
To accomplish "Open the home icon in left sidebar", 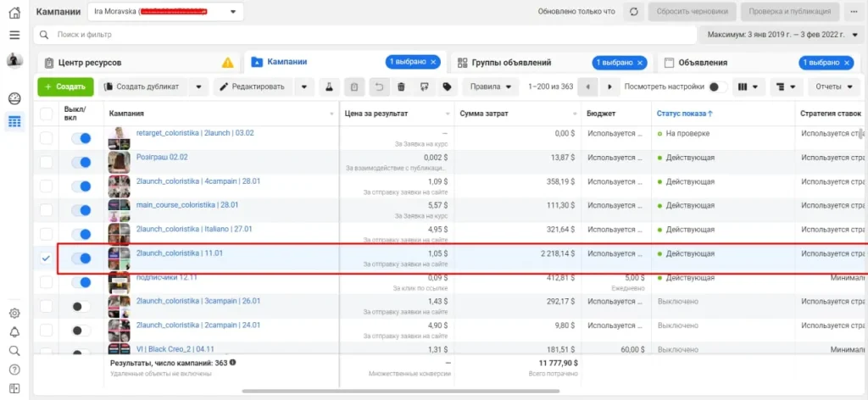I will pos(14,12).
